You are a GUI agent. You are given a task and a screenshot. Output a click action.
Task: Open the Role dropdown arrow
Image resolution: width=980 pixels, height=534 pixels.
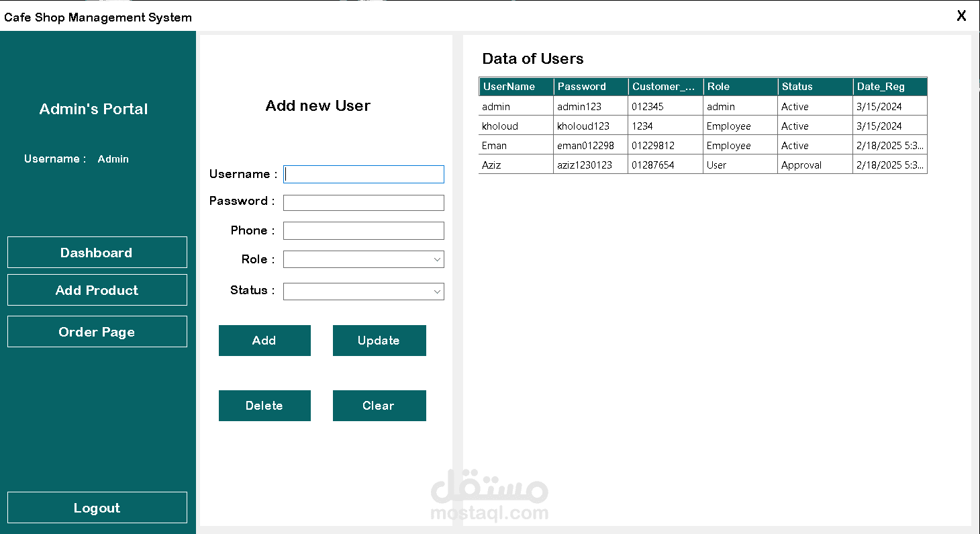[437, 259]
